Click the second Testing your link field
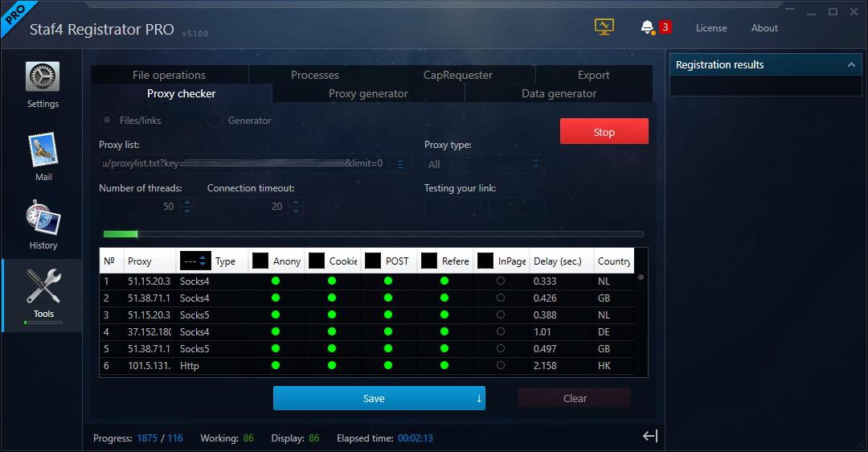The width and height of the screenshot is (868, 452). click(517, 207)
